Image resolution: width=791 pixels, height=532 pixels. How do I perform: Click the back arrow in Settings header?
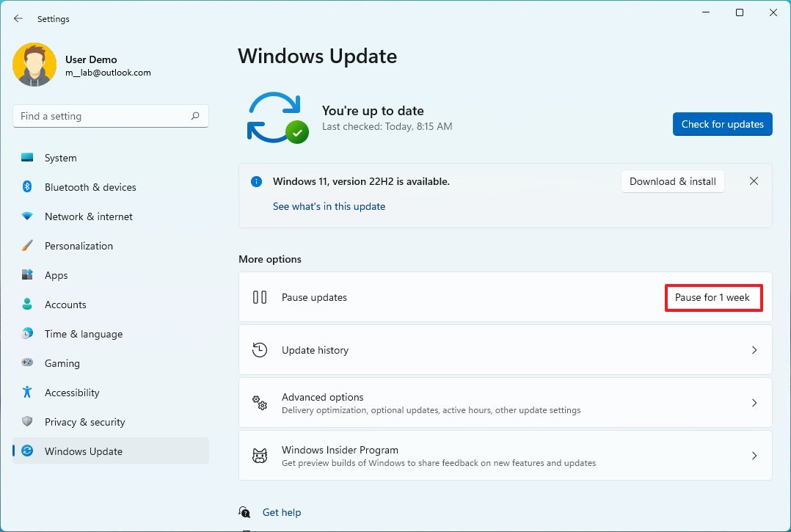pyautogui.click(x=18, y=19)
